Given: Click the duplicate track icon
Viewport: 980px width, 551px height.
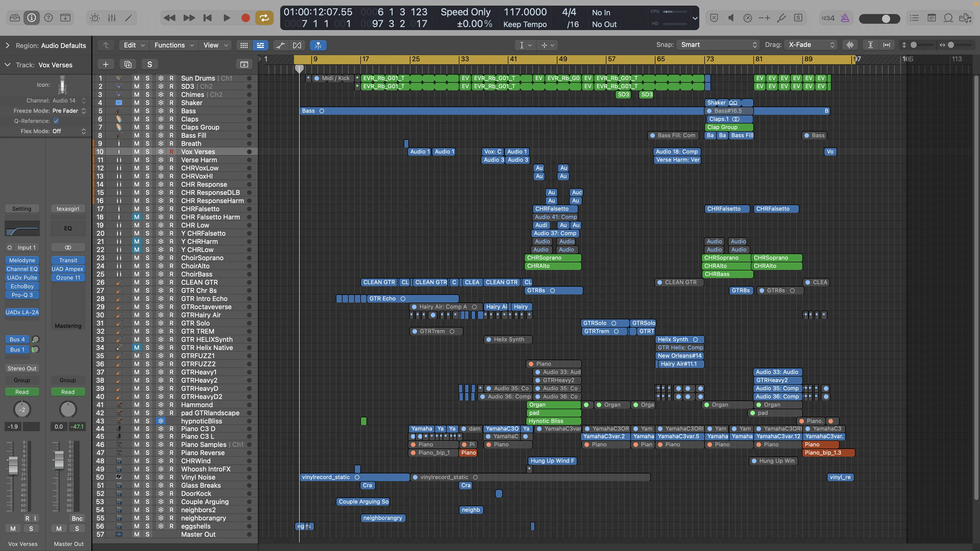Looking at the screenshot, I should point(128,64).
